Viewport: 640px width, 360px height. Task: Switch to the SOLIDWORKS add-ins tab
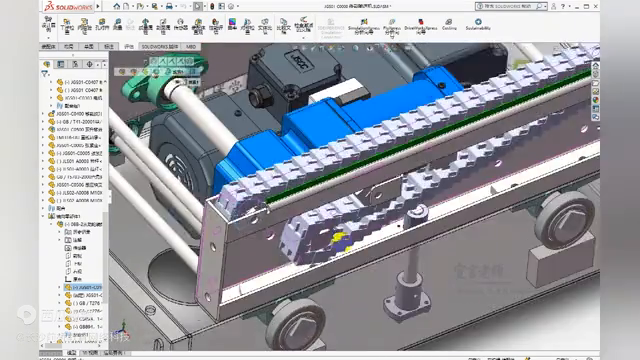[x=160, y=47]
